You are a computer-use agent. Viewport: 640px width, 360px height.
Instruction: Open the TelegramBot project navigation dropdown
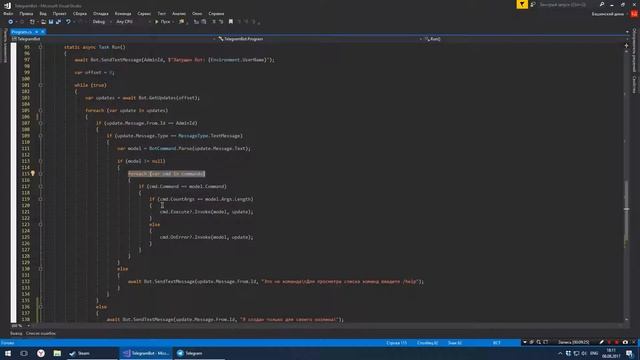click(113, 39)
